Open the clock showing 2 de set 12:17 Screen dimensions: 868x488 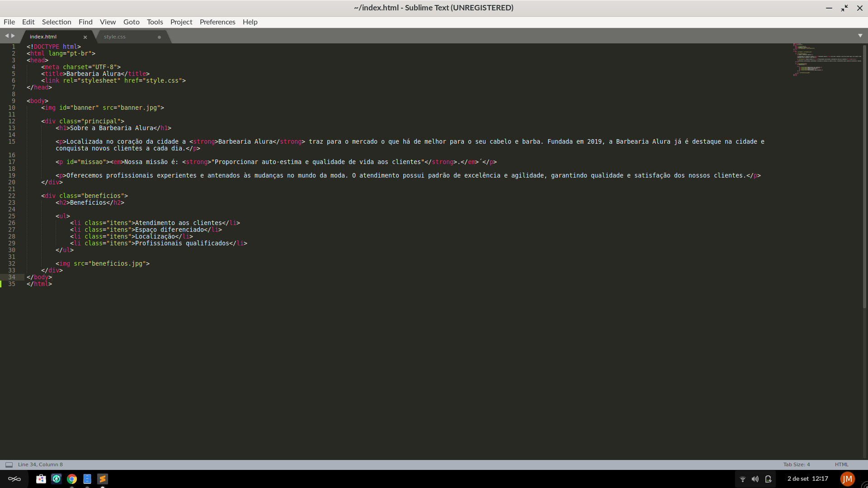click(807, 479)
